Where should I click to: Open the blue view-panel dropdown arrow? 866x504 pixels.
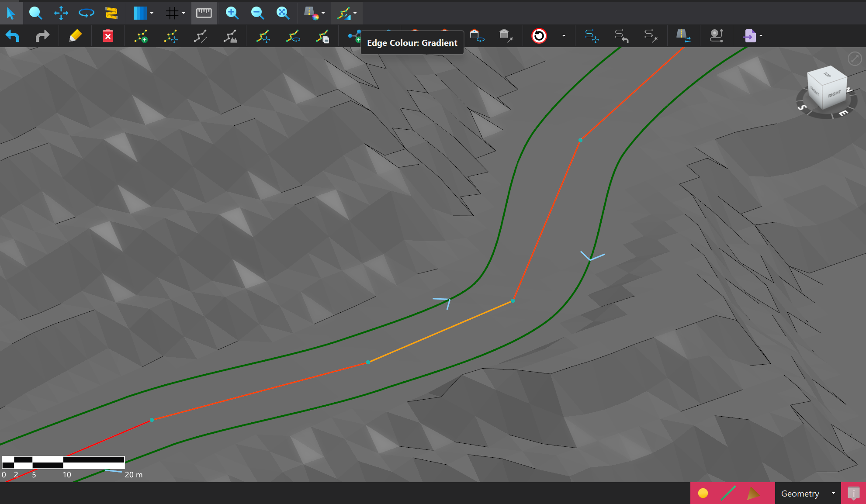point(152,13)
